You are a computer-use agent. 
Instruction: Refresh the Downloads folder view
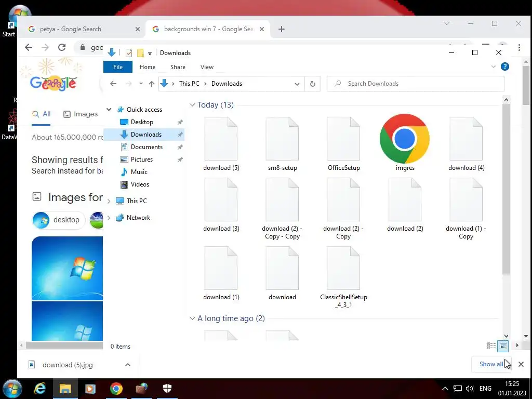tap(312, 84)
